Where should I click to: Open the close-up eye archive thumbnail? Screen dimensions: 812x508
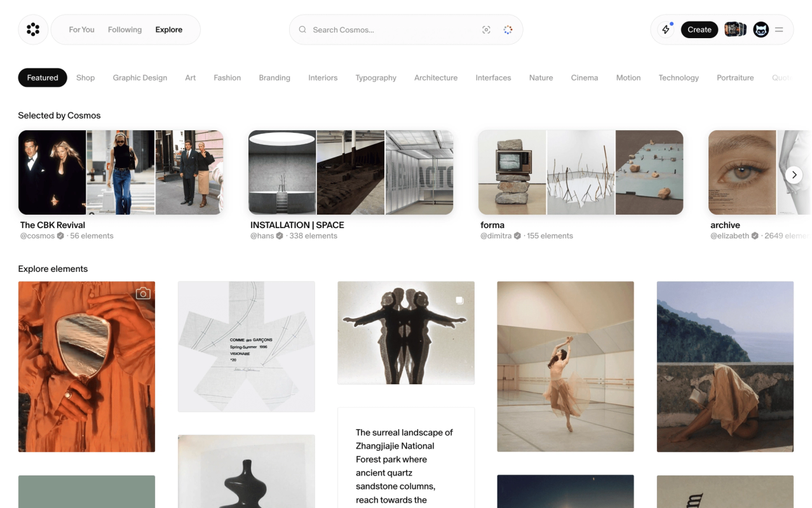pyautogui.click(x=742, y=172)
